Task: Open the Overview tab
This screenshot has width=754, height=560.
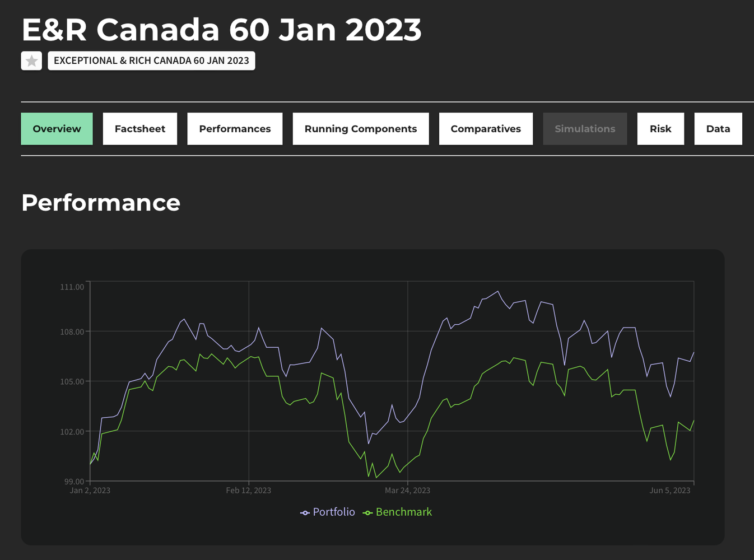Action: pyautogui.click(x=57, y=129)
